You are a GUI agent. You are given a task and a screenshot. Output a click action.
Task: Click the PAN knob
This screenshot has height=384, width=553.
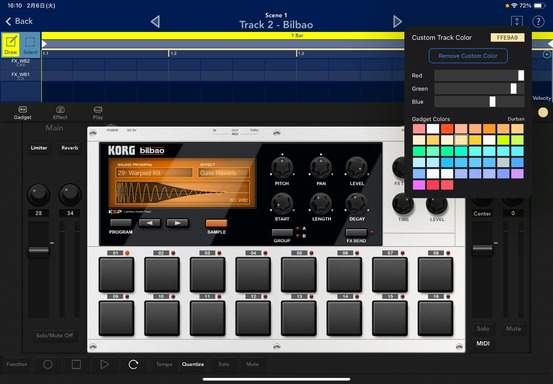click(x=321, y=167)
